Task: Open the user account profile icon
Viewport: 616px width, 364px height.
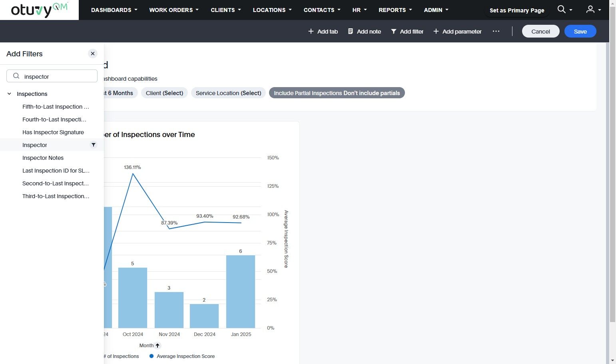Action: point(590,10)
